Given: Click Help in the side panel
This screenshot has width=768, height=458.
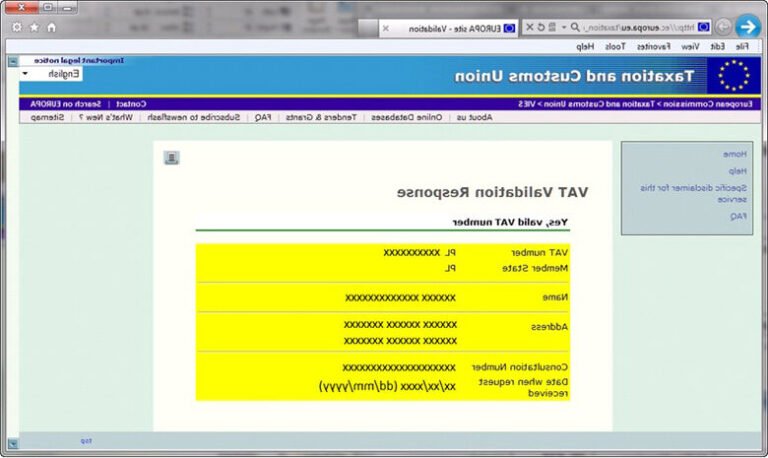Looking at the screenshot, I should click(738, 171).
